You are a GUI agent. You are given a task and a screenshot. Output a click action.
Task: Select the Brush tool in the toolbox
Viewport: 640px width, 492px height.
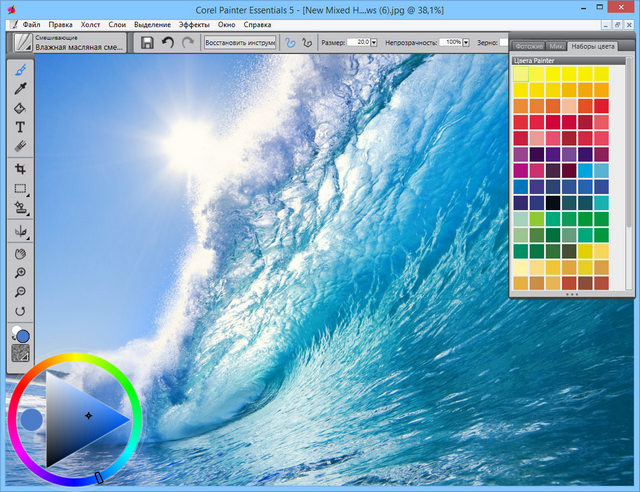click(x=20, y=71)
